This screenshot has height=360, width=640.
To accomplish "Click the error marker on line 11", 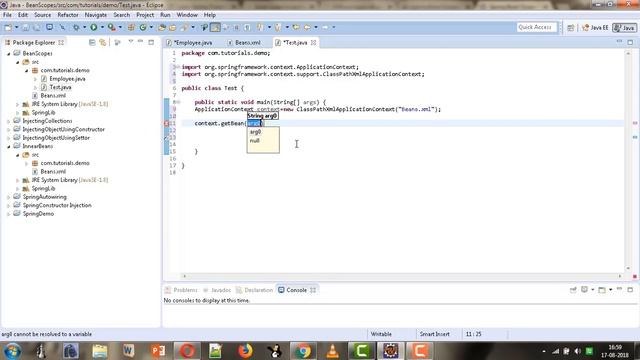I will tap(167, 123).
